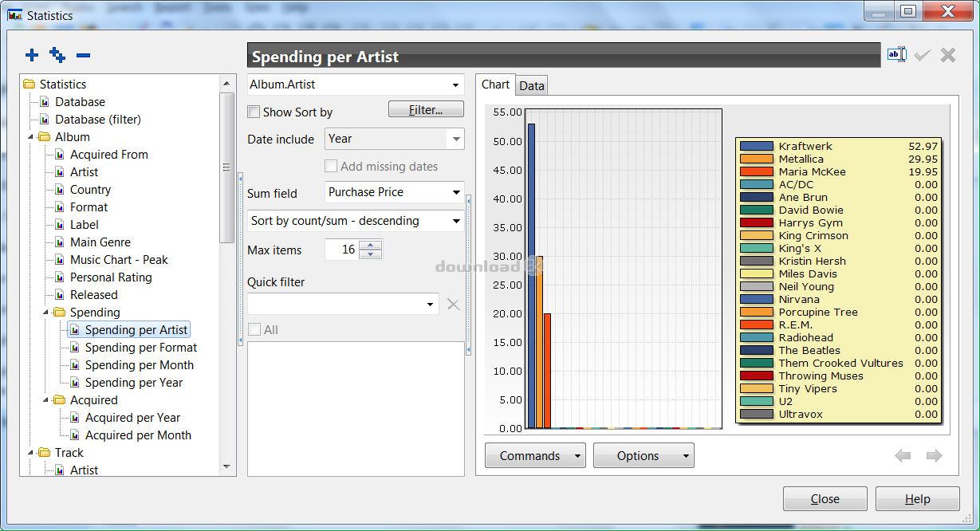
Task: Click the Max items value field
Action: point(342,250)
